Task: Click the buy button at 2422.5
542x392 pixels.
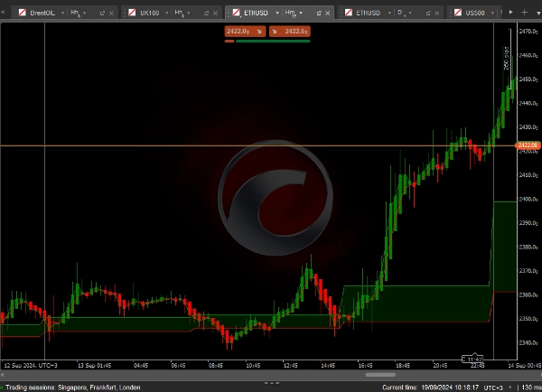Action: coord(290,31)
